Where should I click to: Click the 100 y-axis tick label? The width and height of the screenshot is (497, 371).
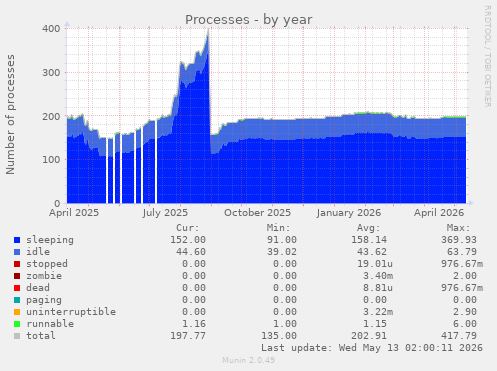pyautogui.click(x=51, y=160)
